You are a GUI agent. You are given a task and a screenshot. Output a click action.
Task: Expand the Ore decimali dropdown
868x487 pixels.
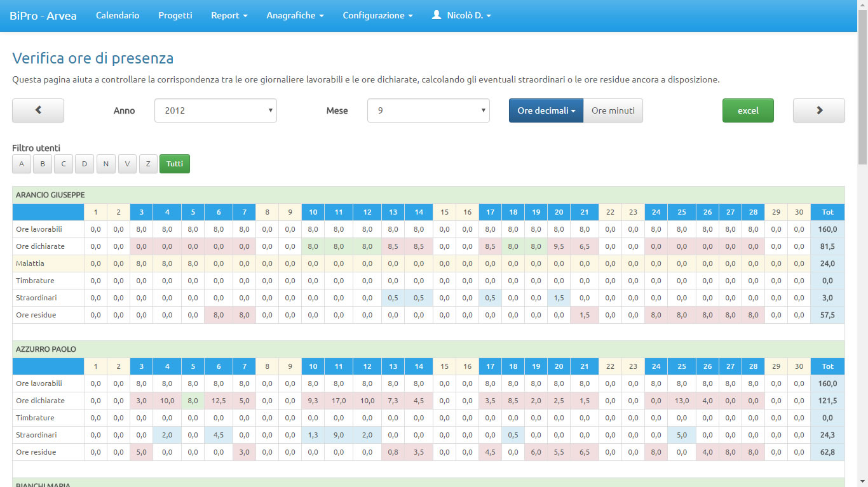[546, 110]
